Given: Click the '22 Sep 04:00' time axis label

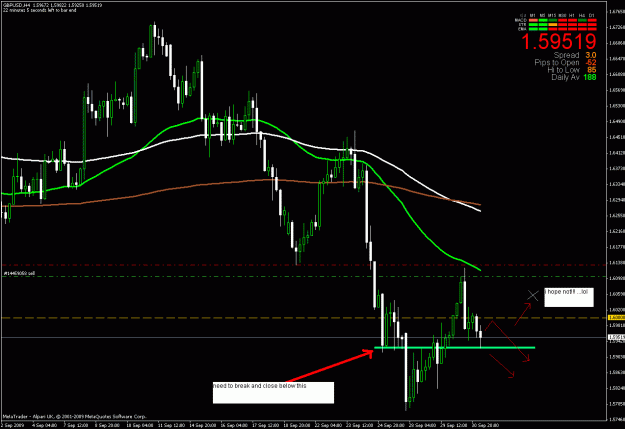Looking at the screenshot, I should pyautogui.click(x=328, y=425).
